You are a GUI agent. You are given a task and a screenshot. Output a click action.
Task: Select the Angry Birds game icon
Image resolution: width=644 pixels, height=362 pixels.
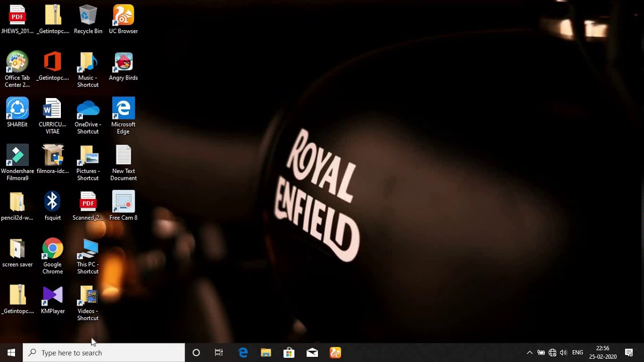pyautogui.click(x=123, y=66)
